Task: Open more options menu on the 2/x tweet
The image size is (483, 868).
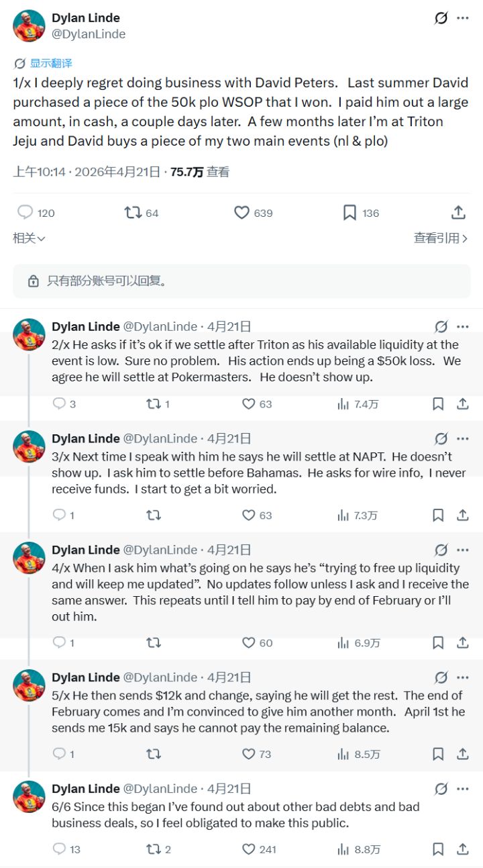Action: [462, 326]
